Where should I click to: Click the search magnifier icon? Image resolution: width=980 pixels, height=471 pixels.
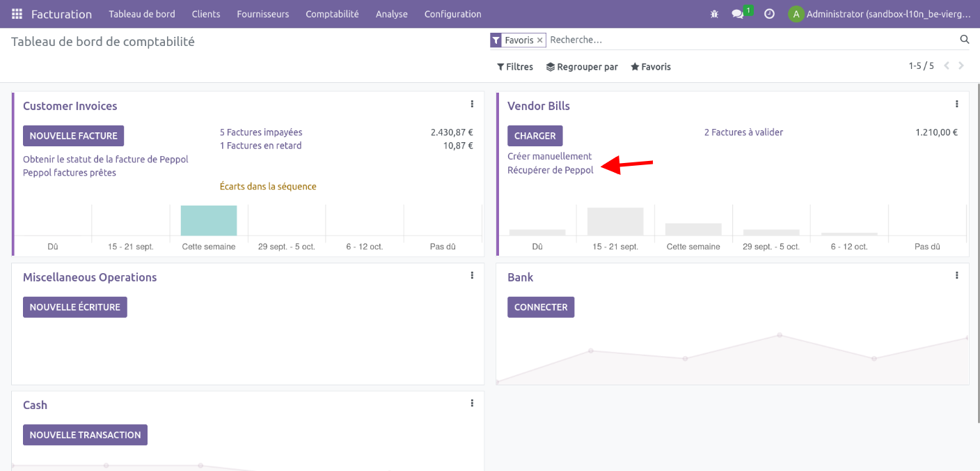(x=965, y=40)
